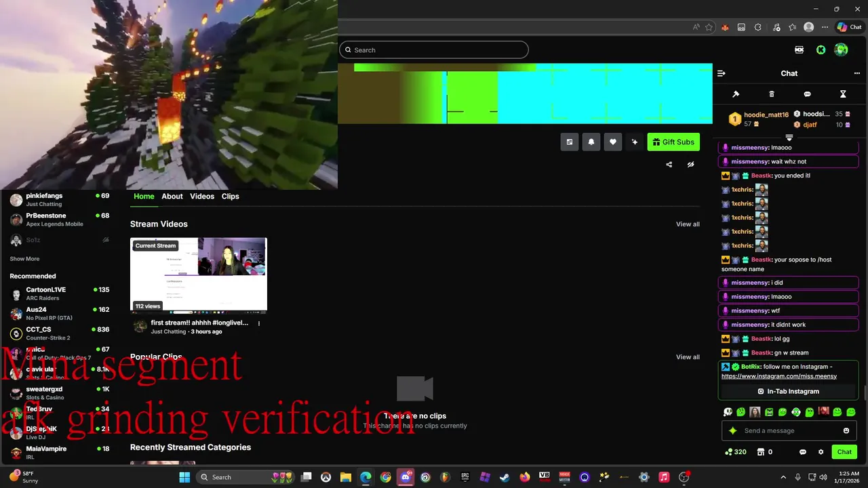Switch to the Home tab

pos(144,196)
